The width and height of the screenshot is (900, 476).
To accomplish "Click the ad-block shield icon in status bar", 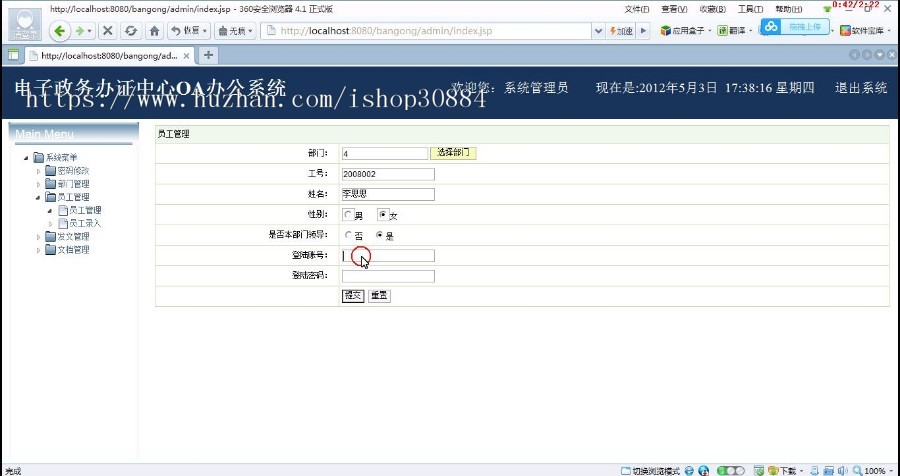I will tap(759, 471).
